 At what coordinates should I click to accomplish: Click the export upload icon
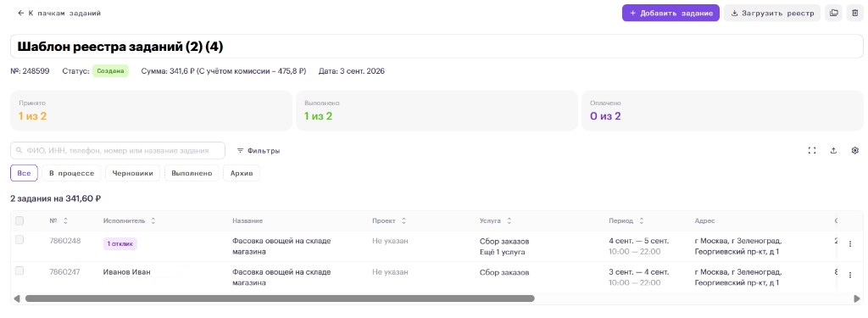pos(833,150)
